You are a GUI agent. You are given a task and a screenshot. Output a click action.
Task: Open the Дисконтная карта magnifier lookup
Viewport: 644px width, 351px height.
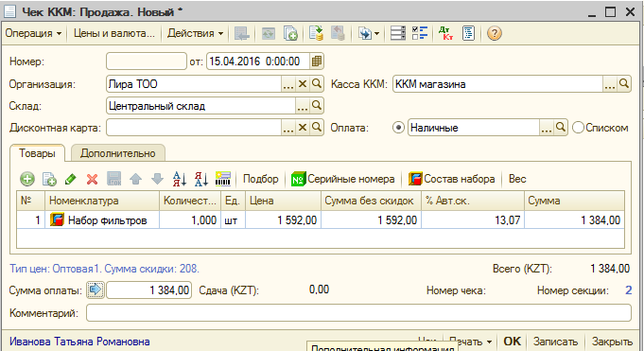point(316,128)
